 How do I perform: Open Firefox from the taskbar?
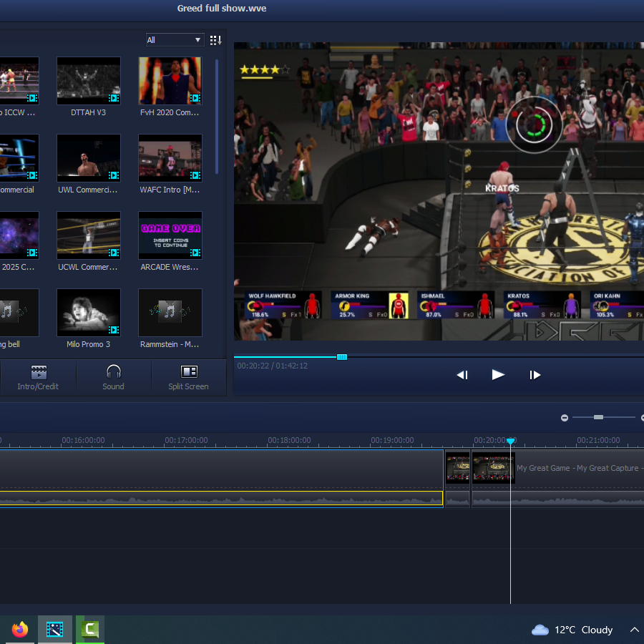tap(20, 629)
